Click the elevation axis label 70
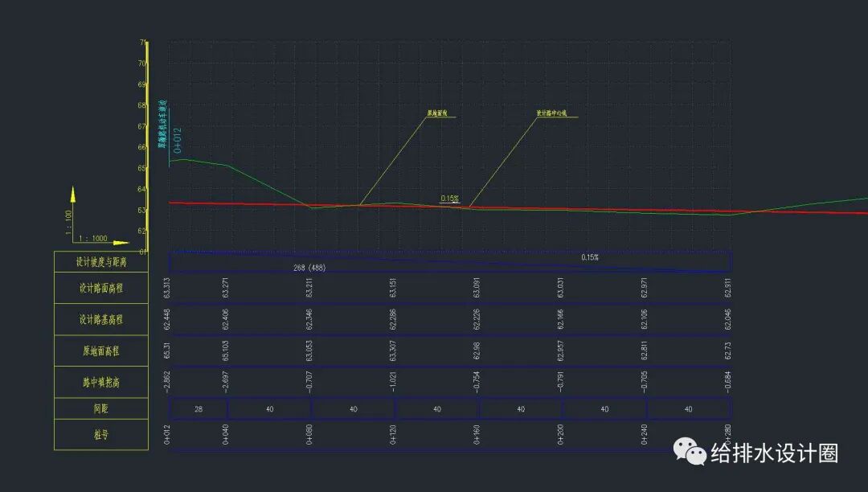The width and height of the screenshot is (868, 492). [141, 63]
